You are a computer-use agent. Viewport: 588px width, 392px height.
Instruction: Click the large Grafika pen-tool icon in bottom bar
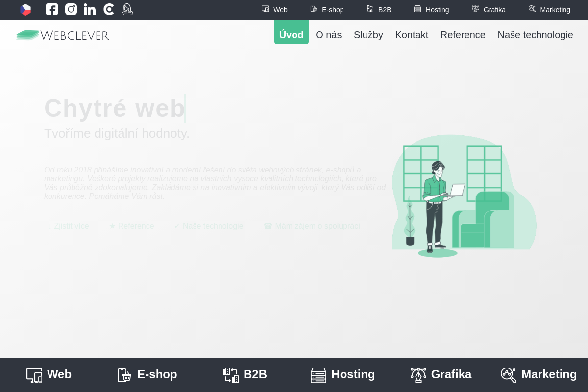(x=418, y=375)
